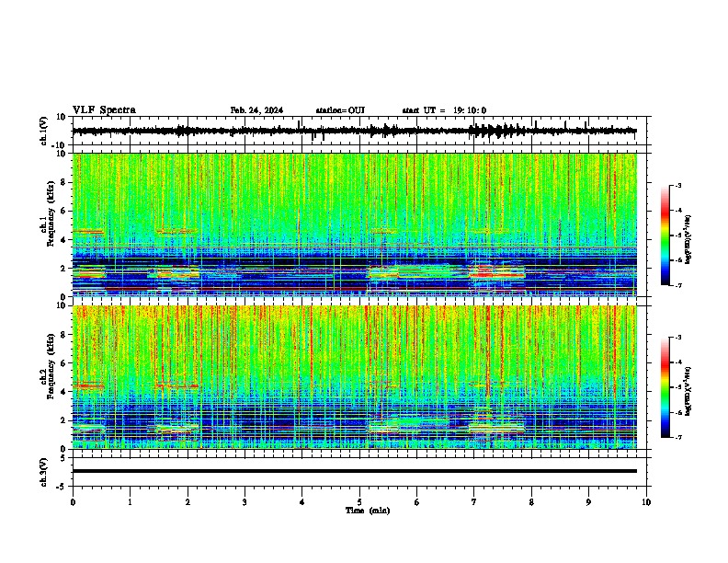
Task: Click the 'station=OUJ' label
Action: coord(340,110)
